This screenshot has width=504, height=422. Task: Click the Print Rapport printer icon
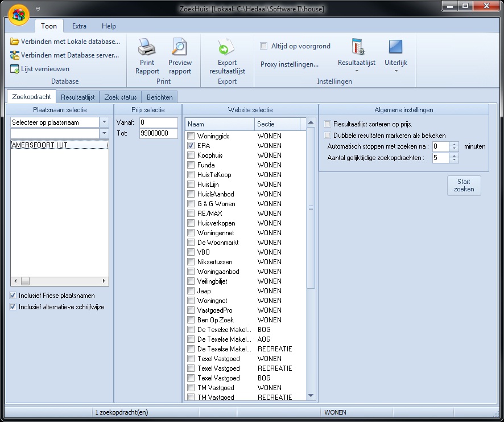(x=147, y=47)
